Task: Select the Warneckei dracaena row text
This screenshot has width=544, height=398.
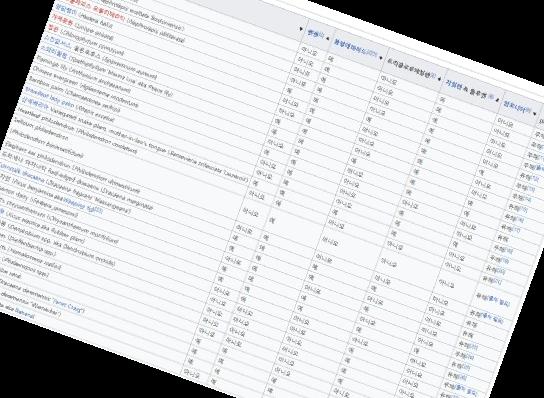Action: 30,304
